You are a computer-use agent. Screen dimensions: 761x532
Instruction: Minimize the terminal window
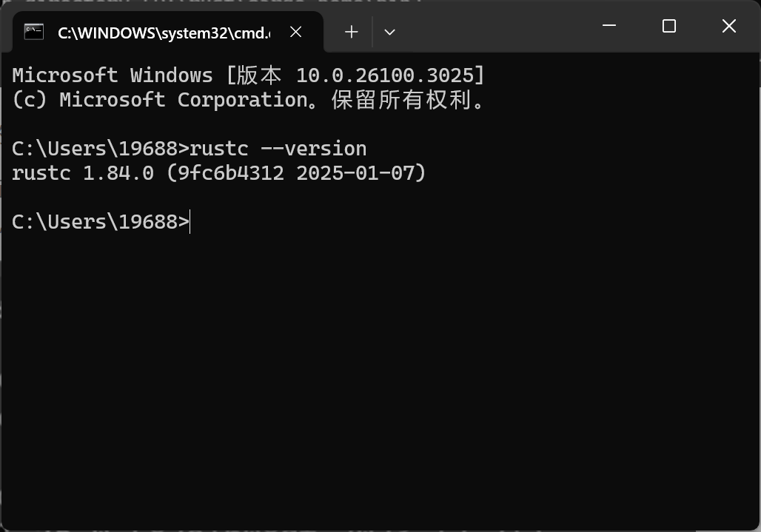pos(609,27)
